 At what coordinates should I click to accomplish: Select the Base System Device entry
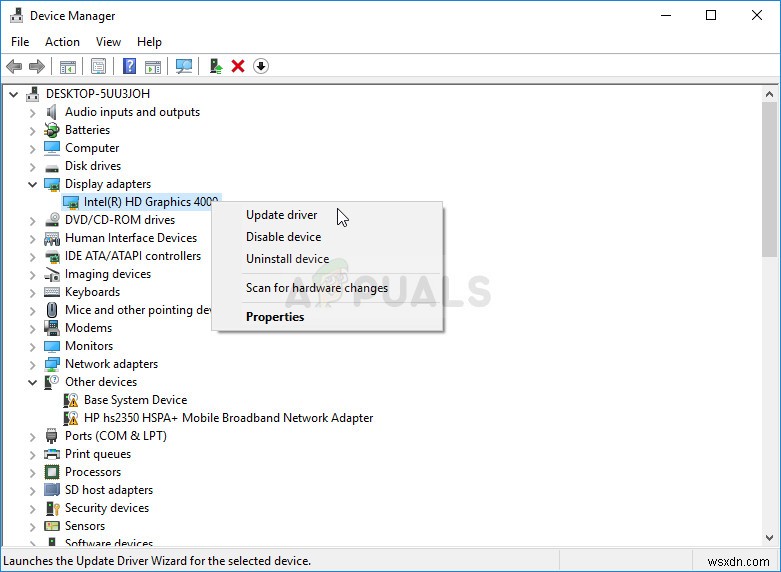pos(135,400)
